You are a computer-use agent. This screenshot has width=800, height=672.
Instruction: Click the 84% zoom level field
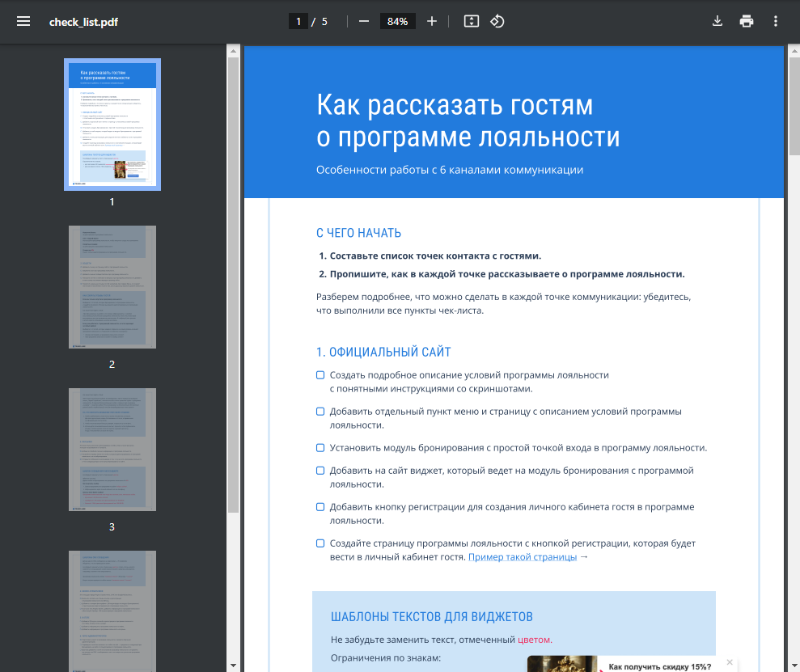(x=397, y=21)
